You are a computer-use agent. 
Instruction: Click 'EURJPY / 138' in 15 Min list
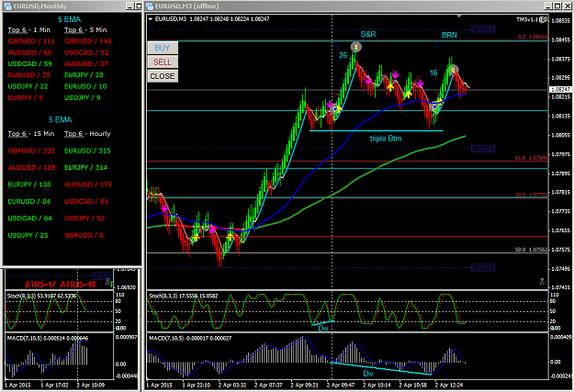pyautogui.click(x=29, y=185)
